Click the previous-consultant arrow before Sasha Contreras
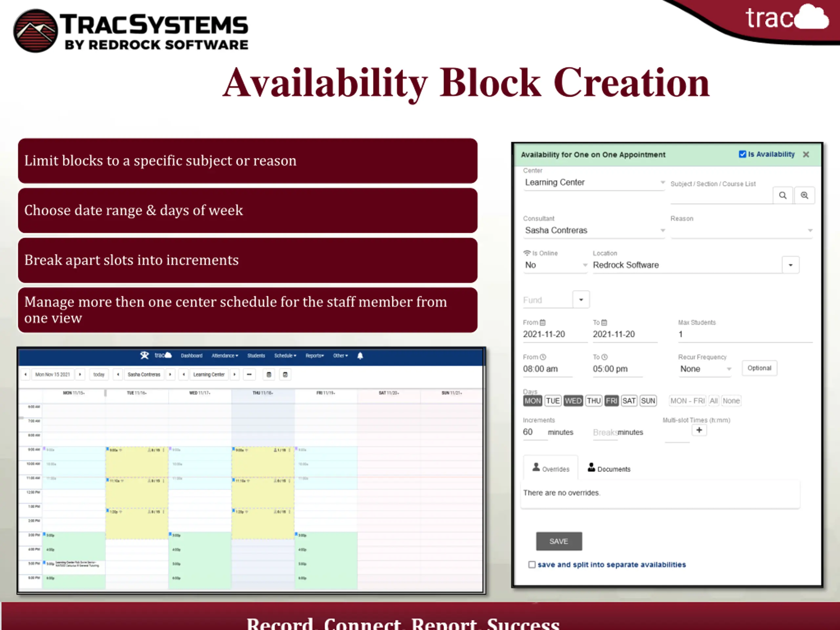 point(118,374)
